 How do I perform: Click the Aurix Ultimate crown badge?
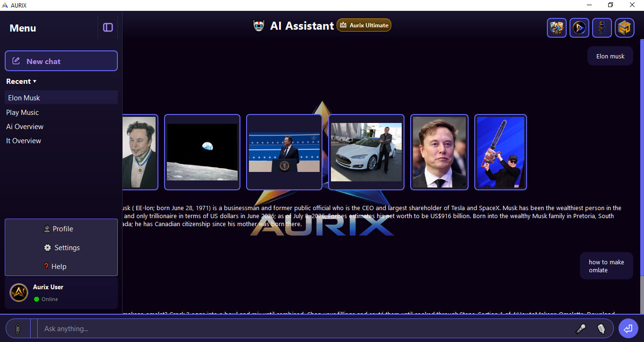[364, 25]
